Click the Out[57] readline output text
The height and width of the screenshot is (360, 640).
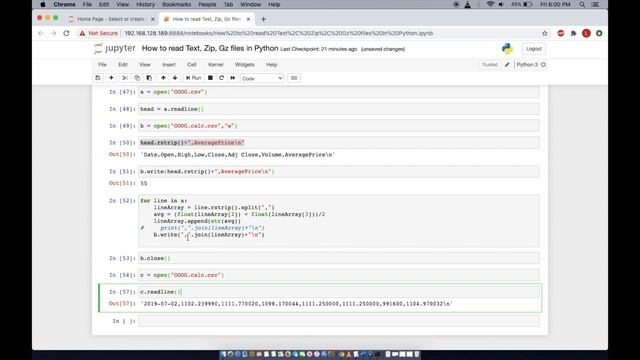click(296, 304)
